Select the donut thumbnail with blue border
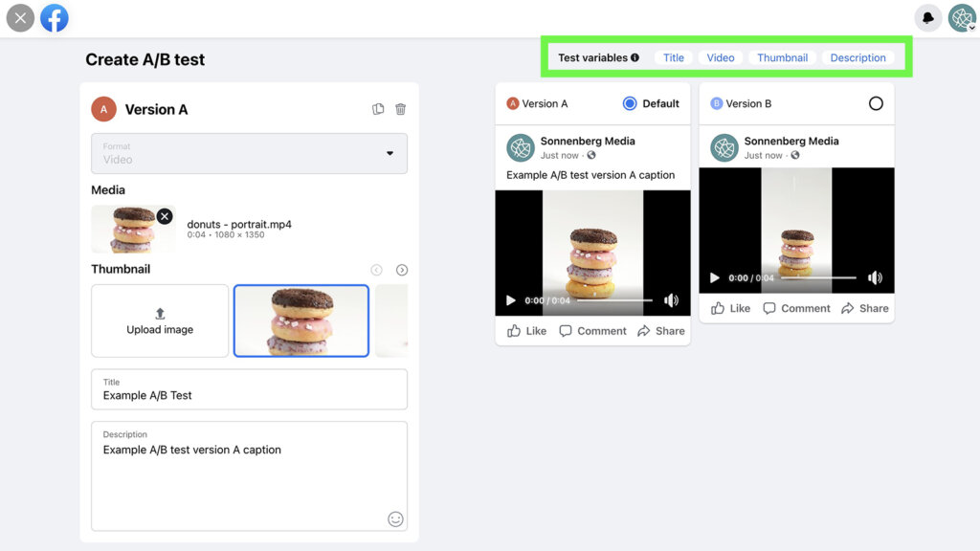 pyautogui.click(x=301, y=320)
